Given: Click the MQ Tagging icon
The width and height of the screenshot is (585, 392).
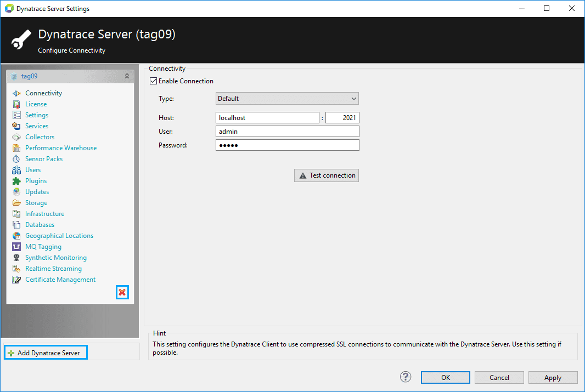Looking at the screenshot, I should point(16,247).
